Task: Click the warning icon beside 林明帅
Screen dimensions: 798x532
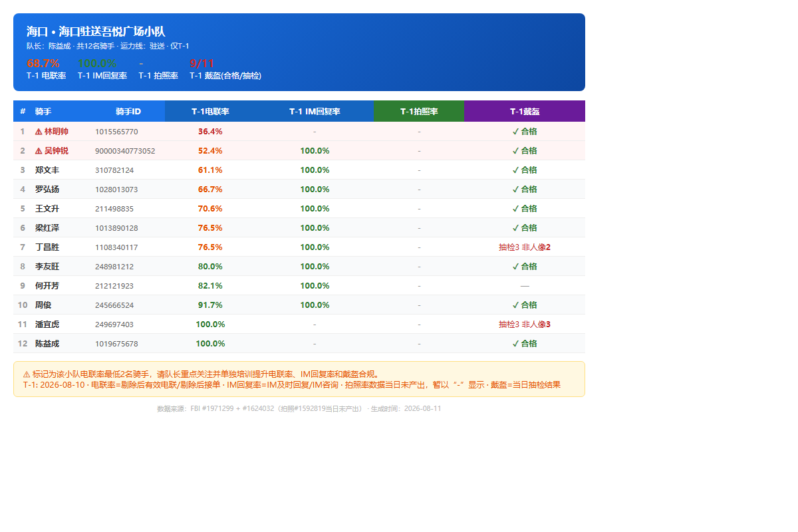Action: 39,132
